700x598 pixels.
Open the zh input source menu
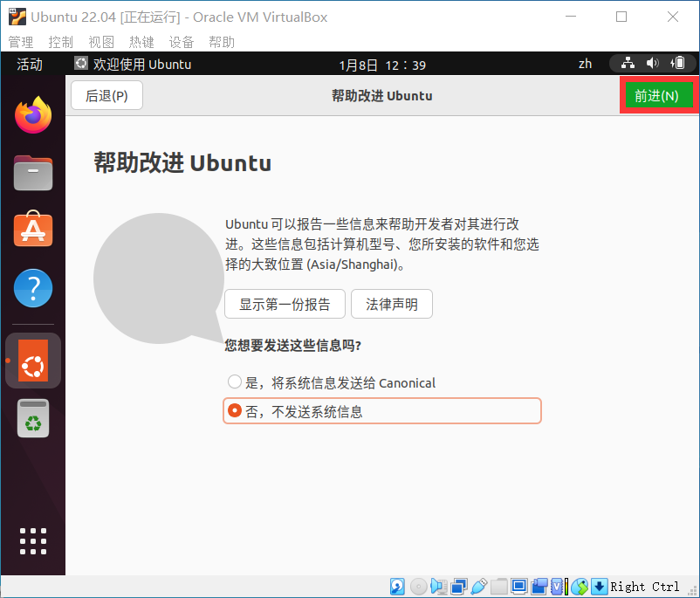pos(586,63)
